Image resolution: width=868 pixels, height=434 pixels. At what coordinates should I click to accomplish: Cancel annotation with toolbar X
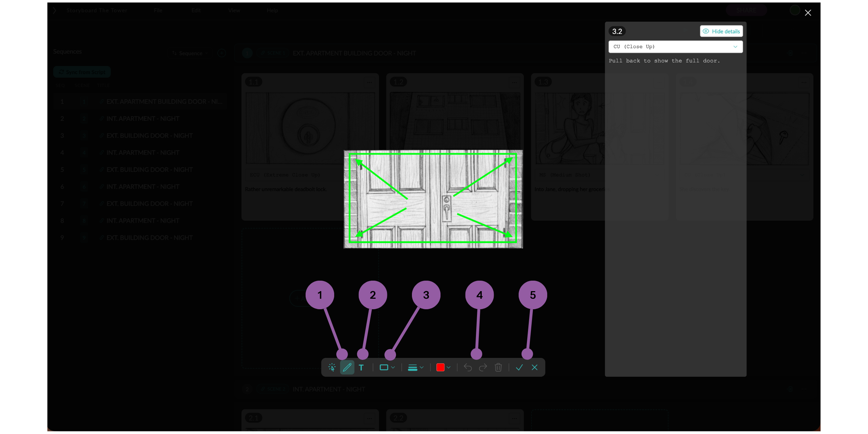(x=535, y=367)
